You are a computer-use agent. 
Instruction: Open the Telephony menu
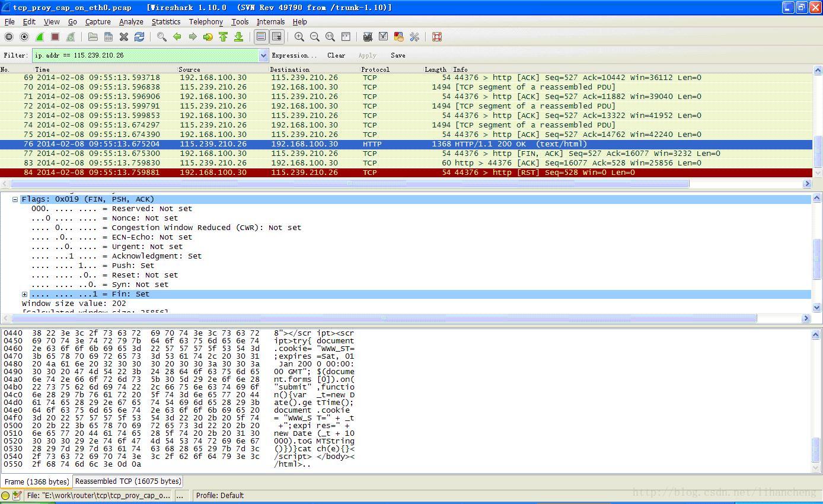click(206, 22)
